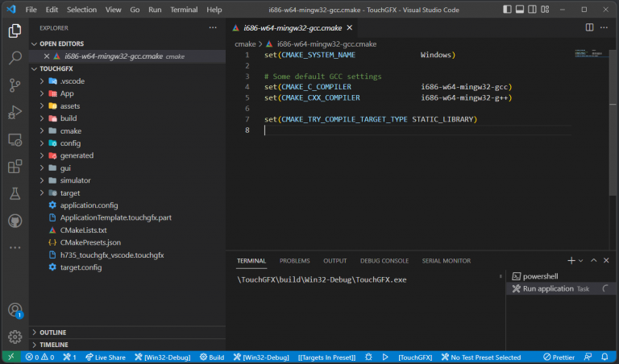The width and height of the screenshot is (619, 364).
Task: Expand the Timeline section
Action: 127,345
